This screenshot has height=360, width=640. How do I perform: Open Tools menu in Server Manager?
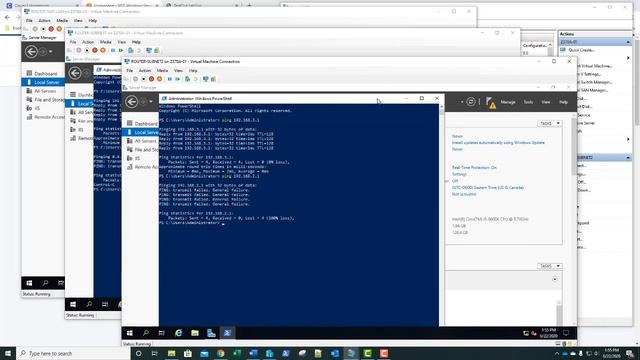(x=528, y=102)
